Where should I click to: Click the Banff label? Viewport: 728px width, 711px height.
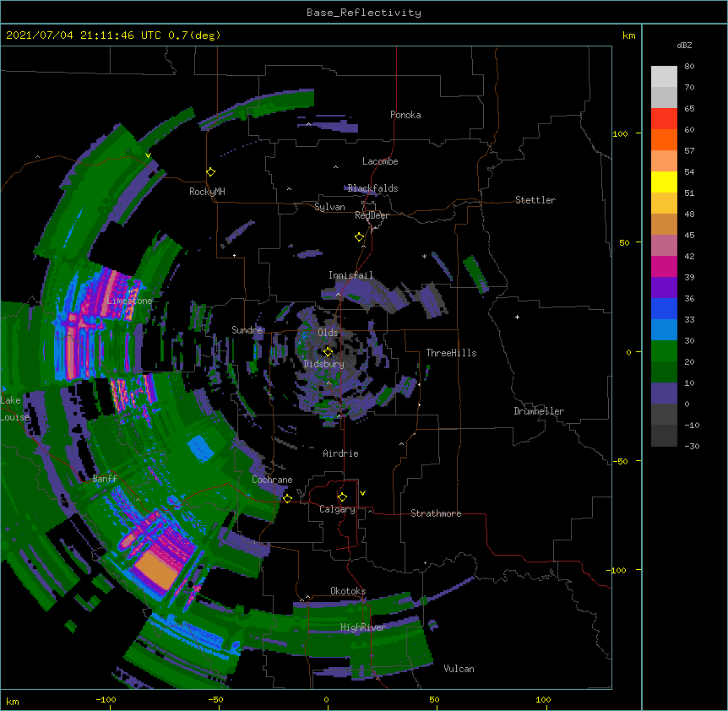105,479
